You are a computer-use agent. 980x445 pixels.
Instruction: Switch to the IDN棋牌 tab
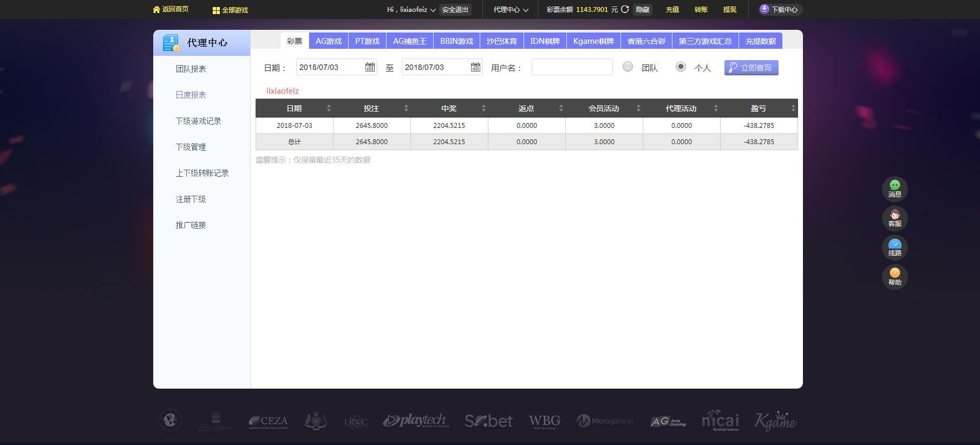tap(545, 41)
